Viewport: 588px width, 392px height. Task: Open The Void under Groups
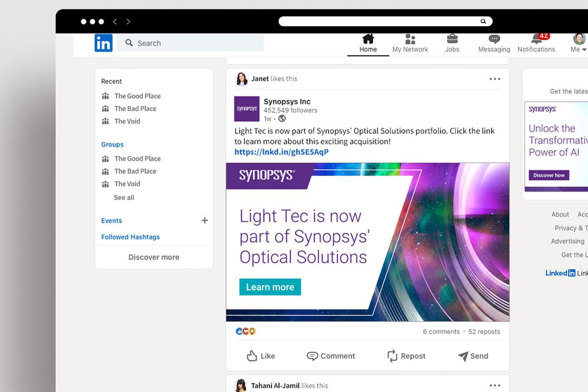127,184
